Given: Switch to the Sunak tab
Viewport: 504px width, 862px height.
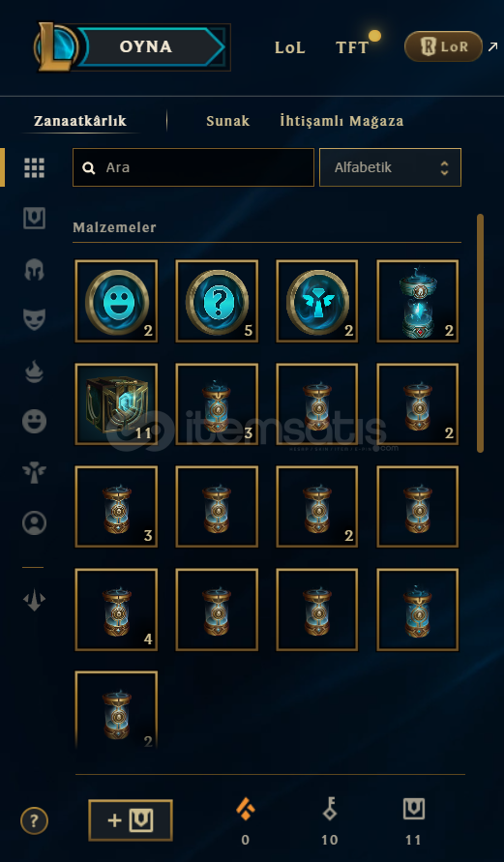Looking at the screenshot, I should tap(227, 121).
